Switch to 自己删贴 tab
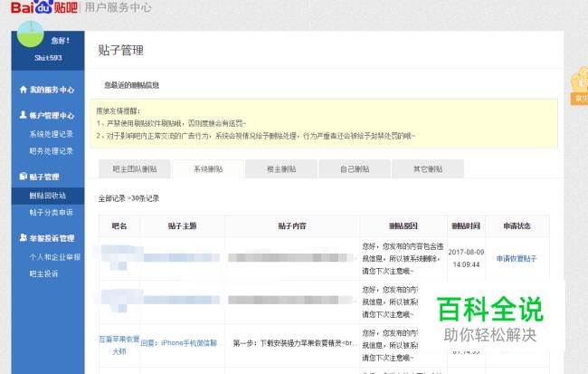Image resolution: width=588 pixels, height=374 pixels. 355,169
